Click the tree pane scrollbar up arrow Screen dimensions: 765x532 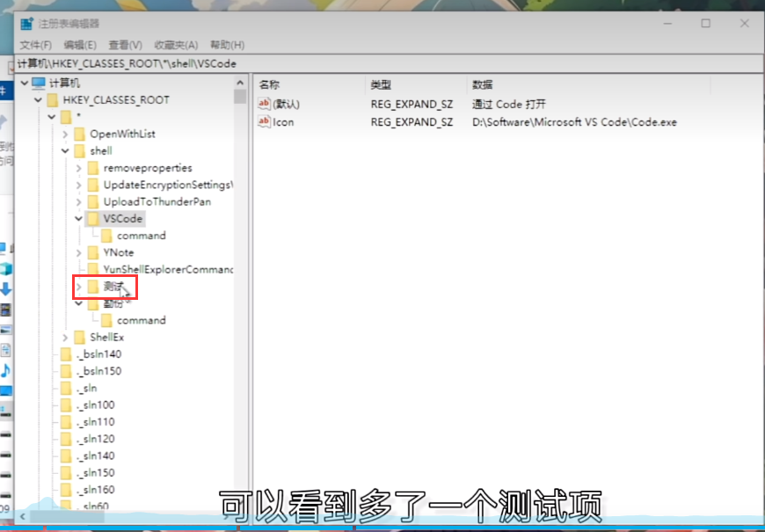pyautogui.click(x=240, y=83)
